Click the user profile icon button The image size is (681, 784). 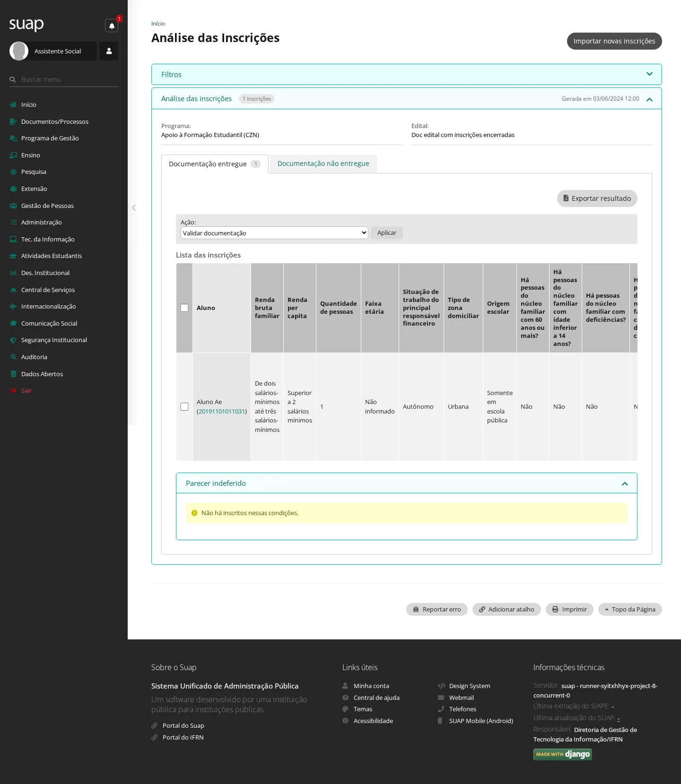[109, 51]
